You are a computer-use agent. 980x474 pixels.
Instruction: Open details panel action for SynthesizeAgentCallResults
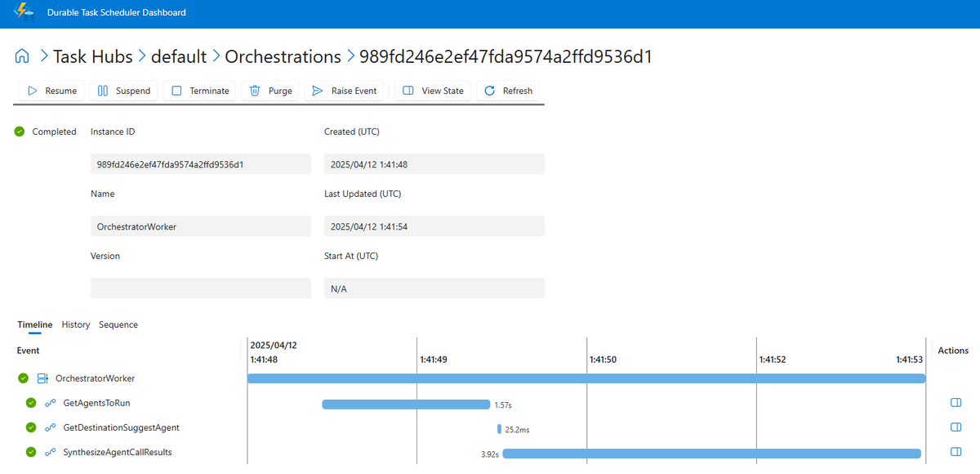pos(955,452)
